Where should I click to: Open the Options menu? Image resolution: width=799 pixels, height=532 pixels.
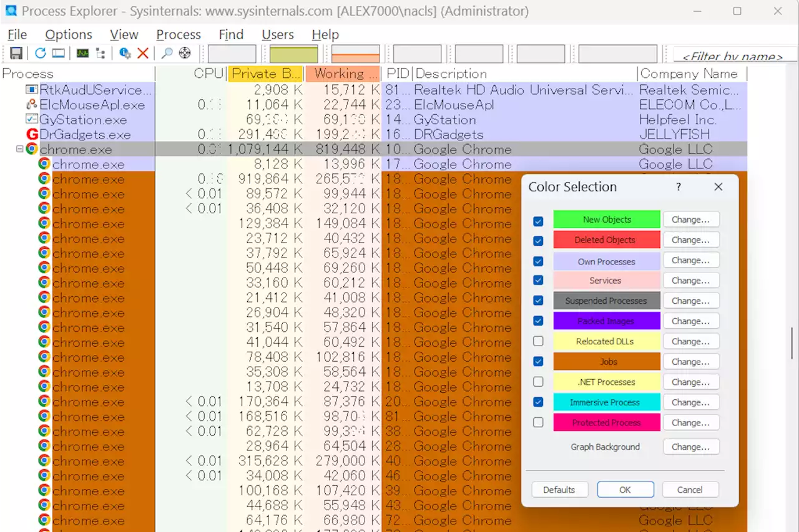coord(69,34)
